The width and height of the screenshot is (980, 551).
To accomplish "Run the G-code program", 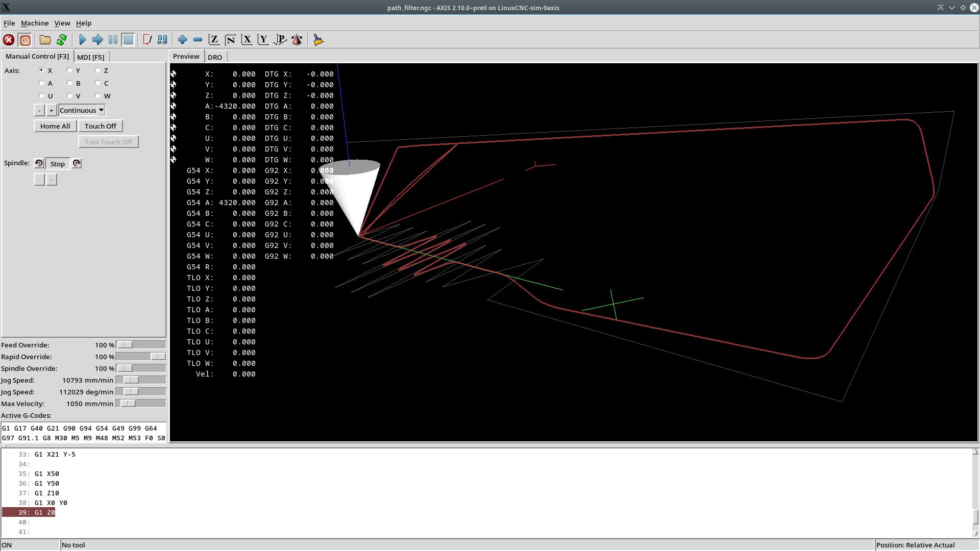I will pyautogui.click(x=82, y=40).
